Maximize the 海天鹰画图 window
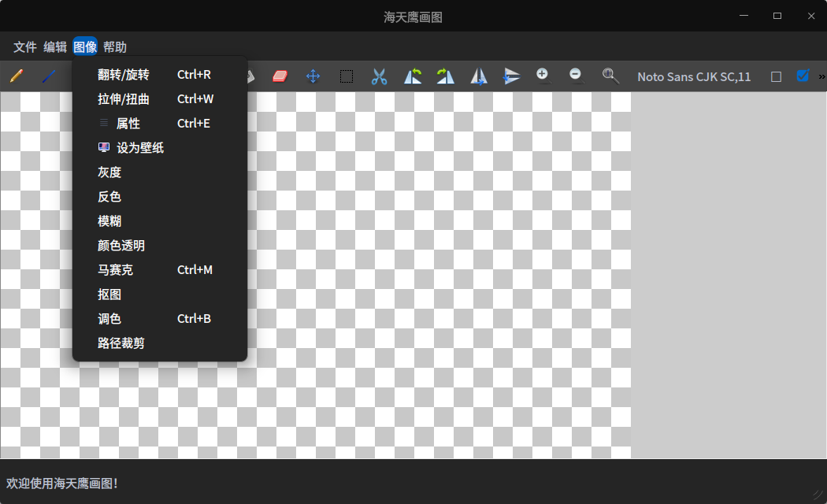827x504 pixels. pyautogui.click(x=777, y=16)
